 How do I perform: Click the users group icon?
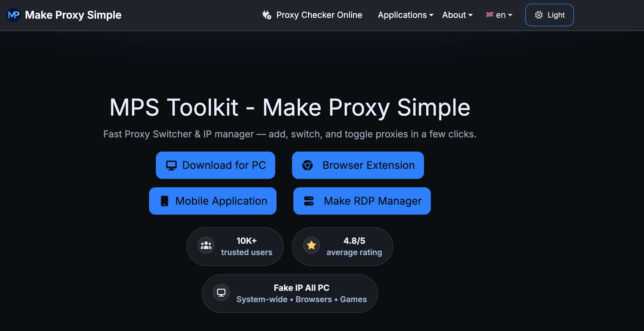206,245
